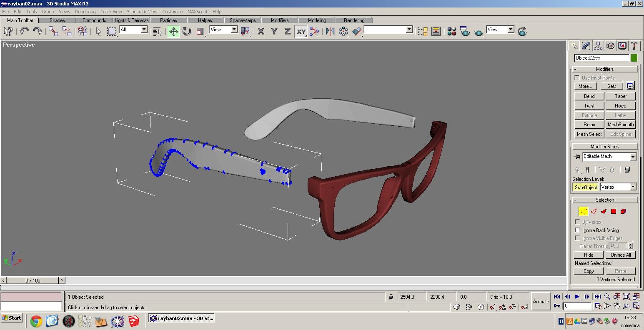Image resolution: width=644 pixels, height=330 pixels.
Task: Click the Unhide All button
Action: click(x=620, y=255)
